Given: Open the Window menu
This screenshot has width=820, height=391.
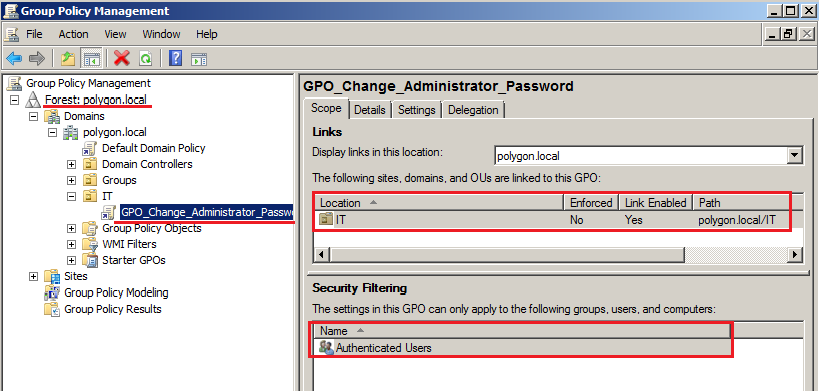Looking at the screenshot, I should [161, 34].
